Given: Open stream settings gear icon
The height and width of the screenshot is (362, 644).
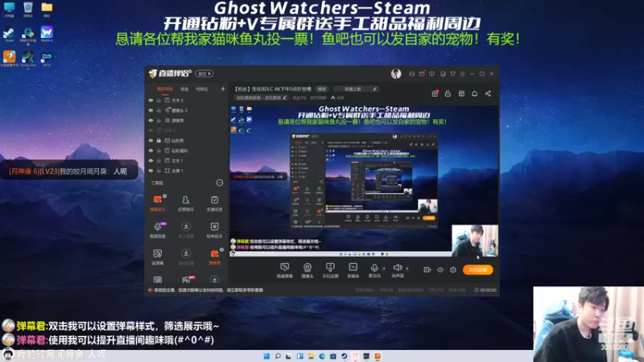Looking at the screenshot, I should [x=453, y=269].
